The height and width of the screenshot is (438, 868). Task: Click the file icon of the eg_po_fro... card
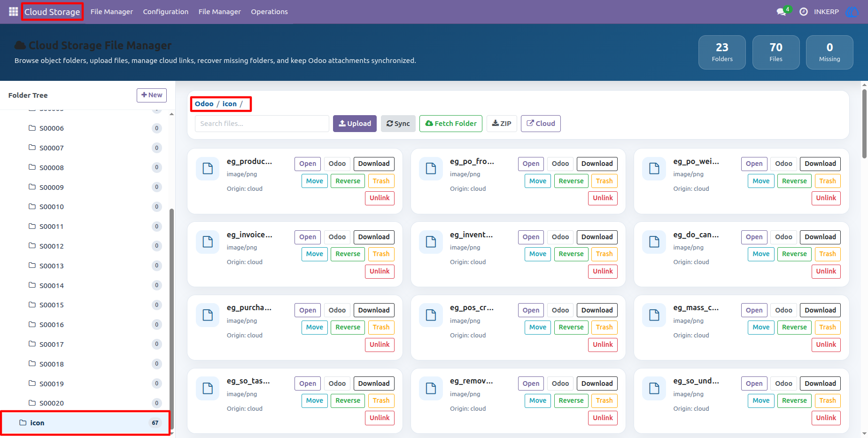(x=431, y=168)
